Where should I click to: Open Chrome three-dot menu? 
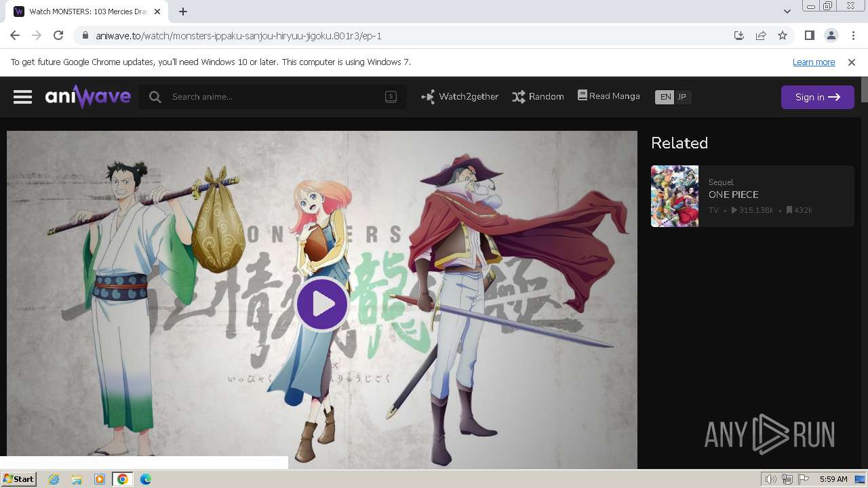[852, 35]
